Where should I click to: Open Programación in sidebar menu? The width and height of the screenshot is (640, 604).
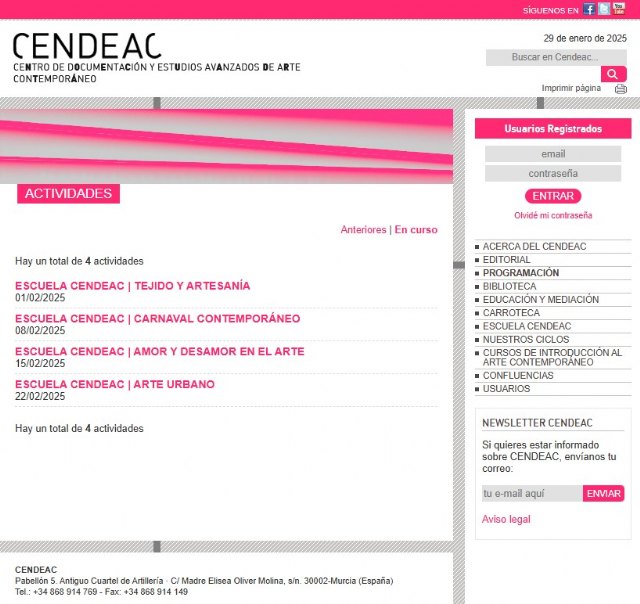click(x=520, y=273)
